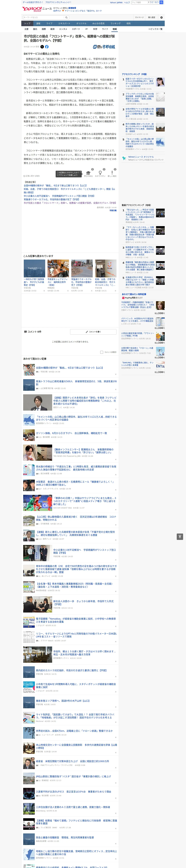Image resolution: width=186 pixels, height=868 pixels.
Task: Open 地域 category
Action: coord(114,29)
